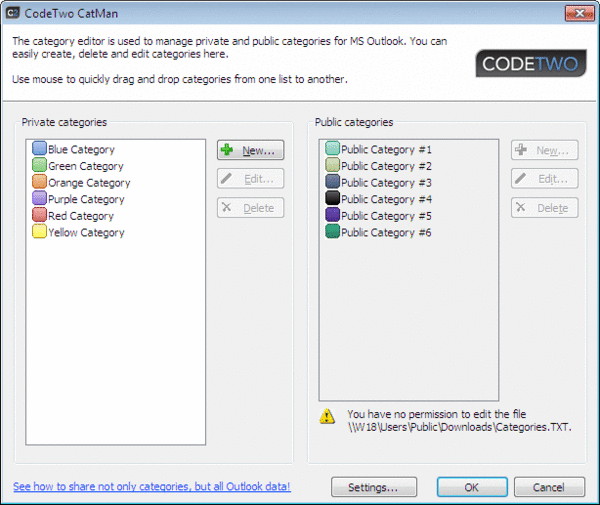This screenshot has height=505, width=600.
Task: Click the blue swatch beside Blue Category
Action: [x=39, y=148]
